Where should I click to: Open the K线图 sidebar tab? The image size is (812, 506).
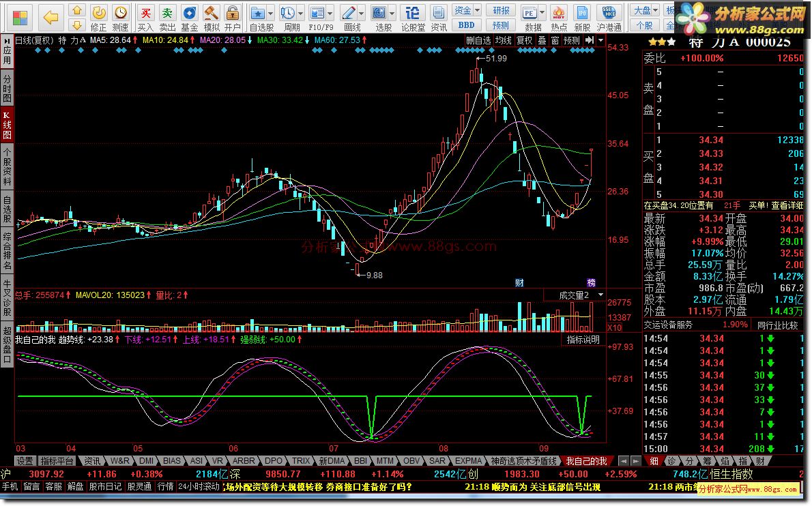coord(7,125)
